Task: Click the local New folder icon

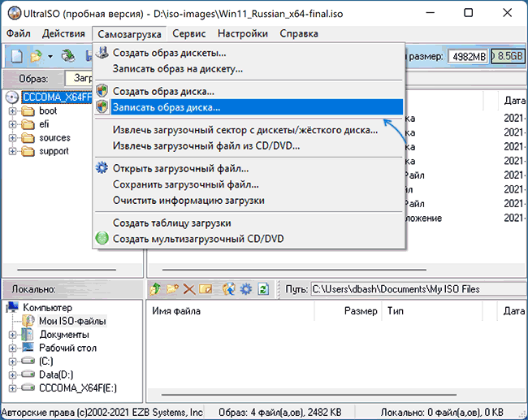Action: pyautogui.click(x=172, y=289)
